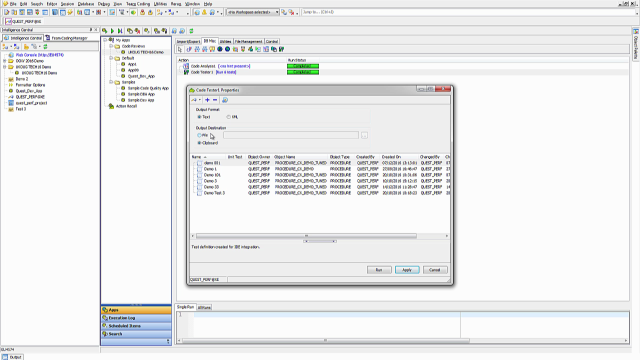640x360 pixels.
Task: Click folder icon in Intelligence Central toolbar
Action: 26,47
